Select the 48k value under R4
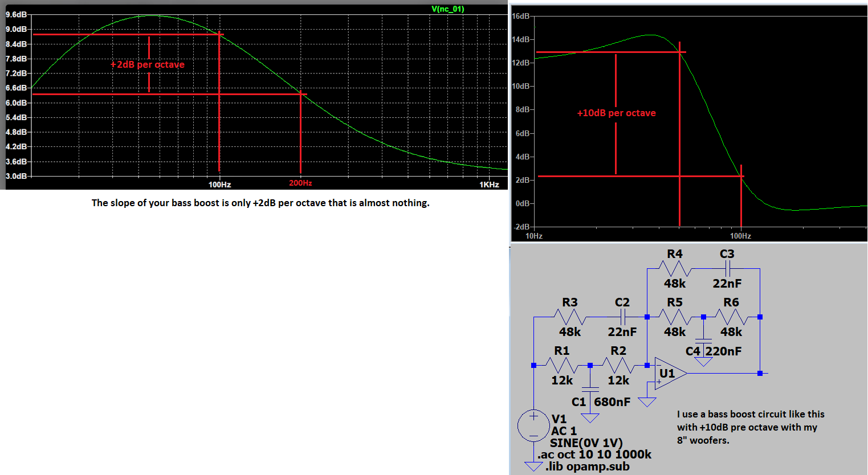 click(675, 283)
